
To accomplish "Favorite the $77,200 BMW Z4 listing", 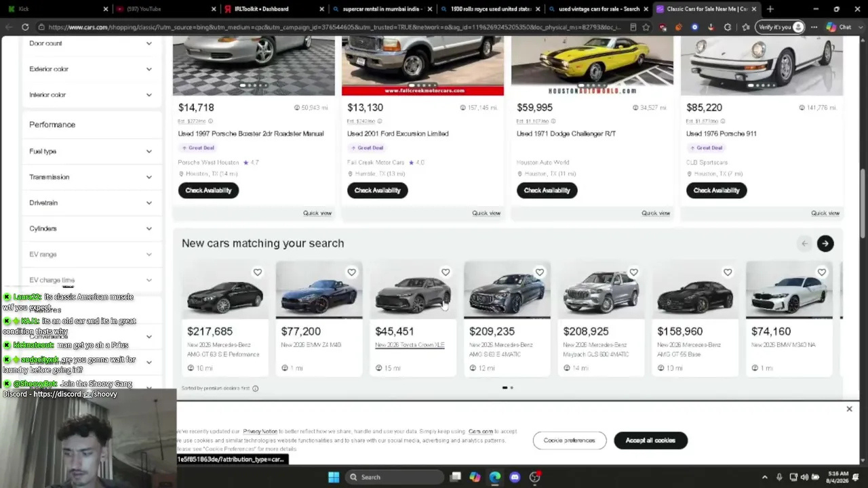I will [351, 272].
